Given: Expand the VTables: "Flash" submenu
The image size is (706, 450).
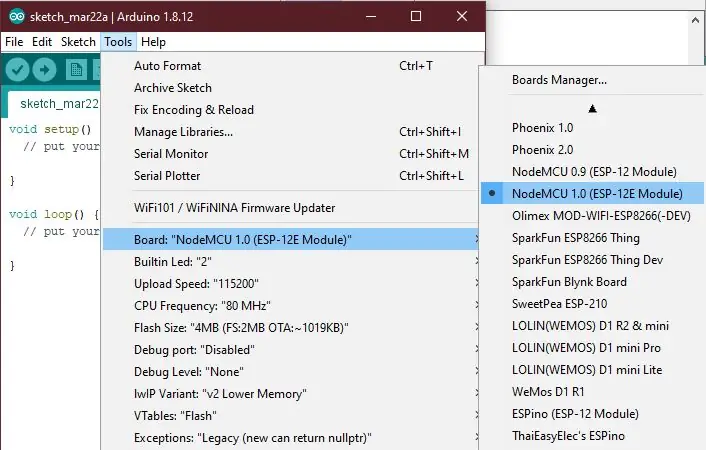Looking at the screenshot, I should pos(291,416).
